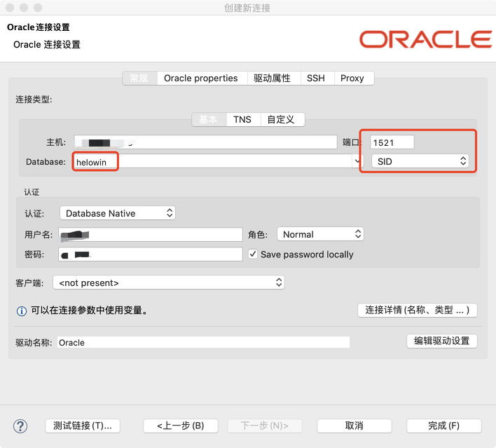The image size is (496, 448).
Task: Toggle Save password locally checkbox
Action: (252, 254)
